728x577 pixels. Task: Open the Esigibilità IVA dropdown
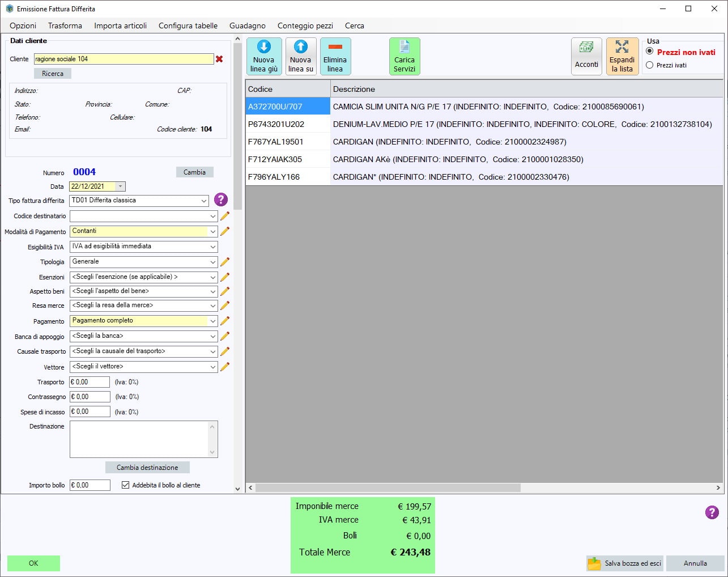click(213, 247)
